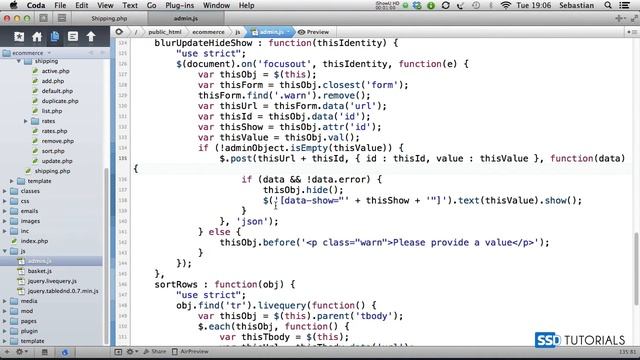Viewport: 640px width, 360px height.
Task: Click the active.php file icon
Action: [36, 71]
